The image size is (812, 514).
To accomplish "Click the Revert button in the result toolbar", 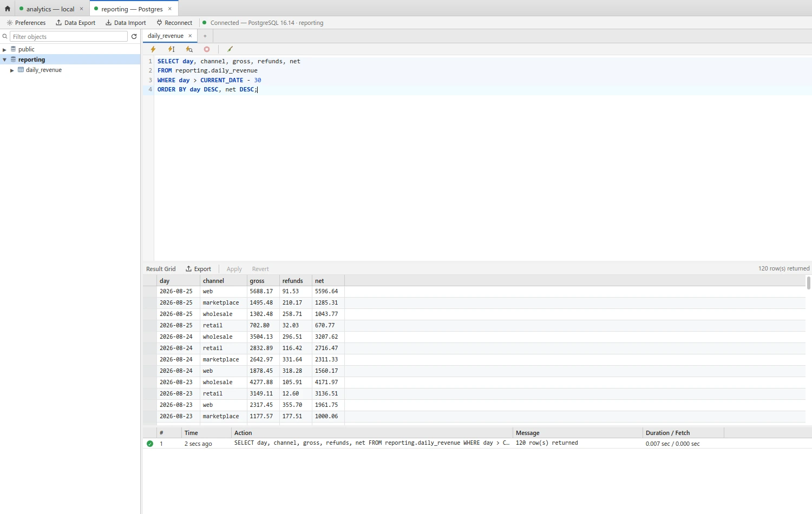I will pos(260,269).
